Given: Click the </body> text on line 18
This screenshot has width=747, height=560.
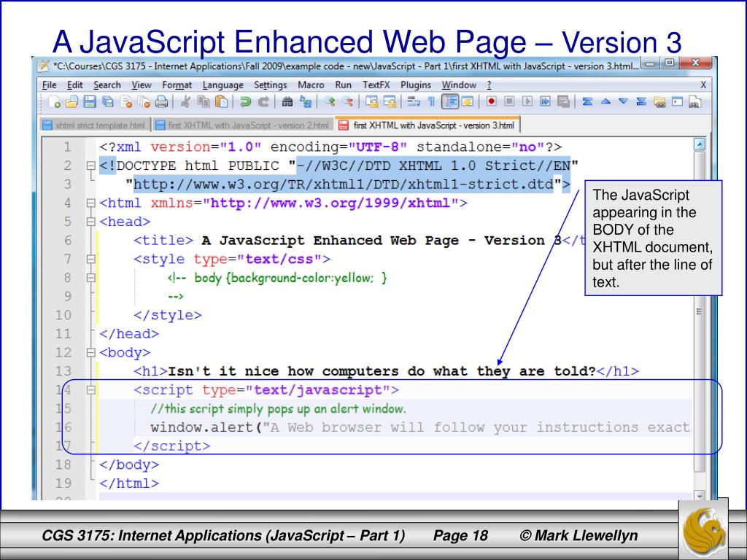Looking at the screenshot, I should [128, 464].
